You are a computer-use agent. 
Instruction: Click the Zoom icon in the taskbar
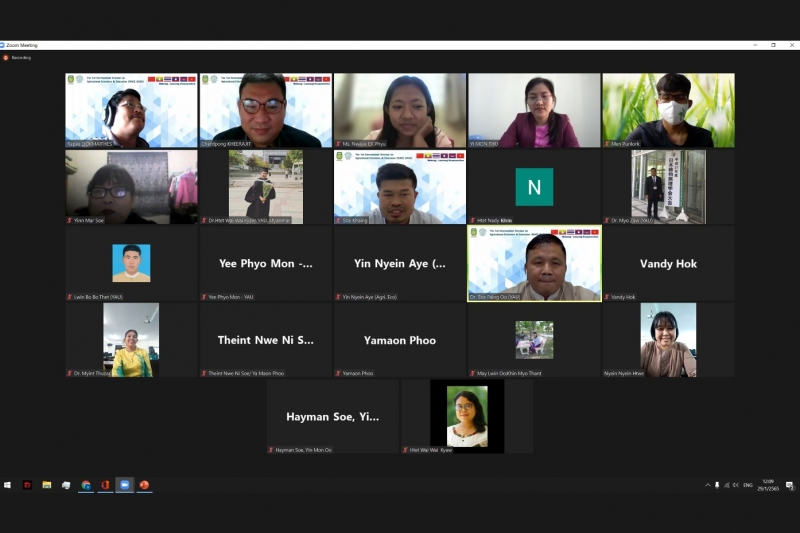pyautogui.click(x=125, y=485)
